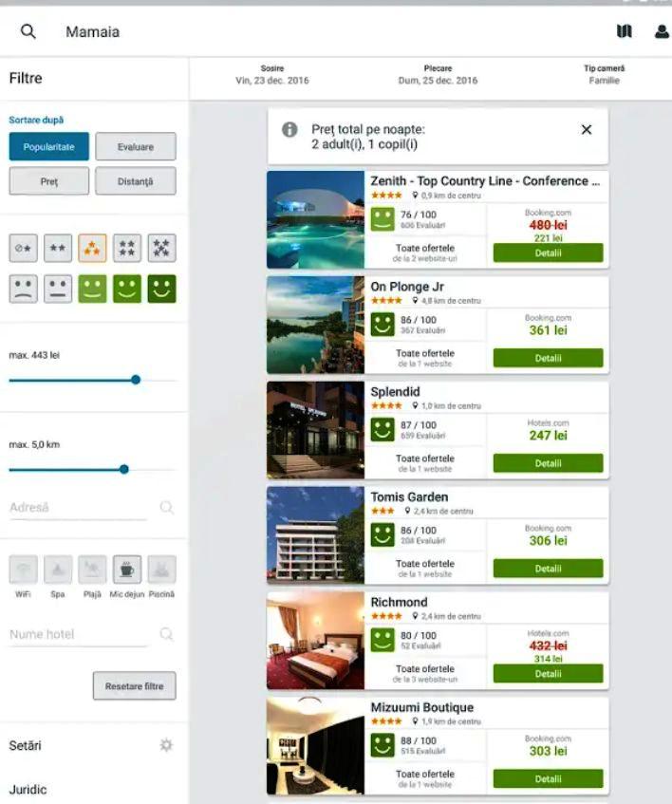Select the three-star rating filter
Screen dimensions: 672x804
[x=92, y=248]
